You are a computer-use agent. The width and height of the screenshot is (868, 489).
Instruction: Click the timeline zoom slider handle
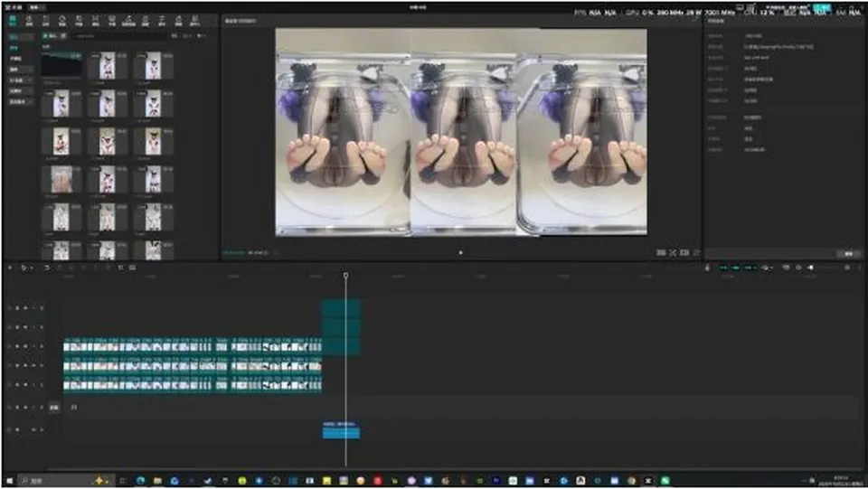pyautogui.click(x=811, y=268)
